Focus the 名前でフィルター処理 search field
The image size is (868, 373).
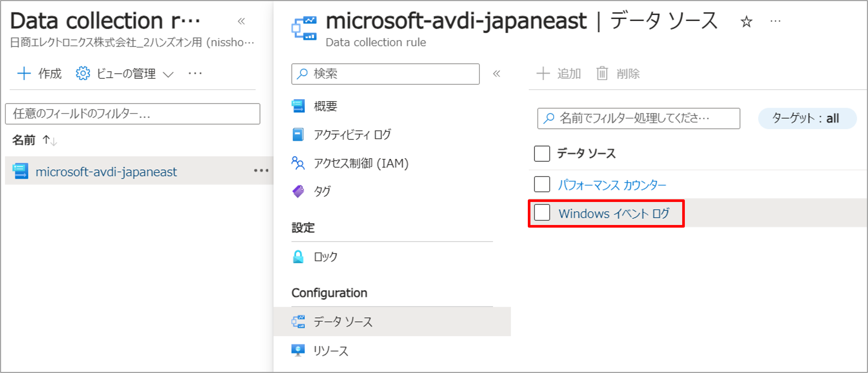[x=639, y=118]
